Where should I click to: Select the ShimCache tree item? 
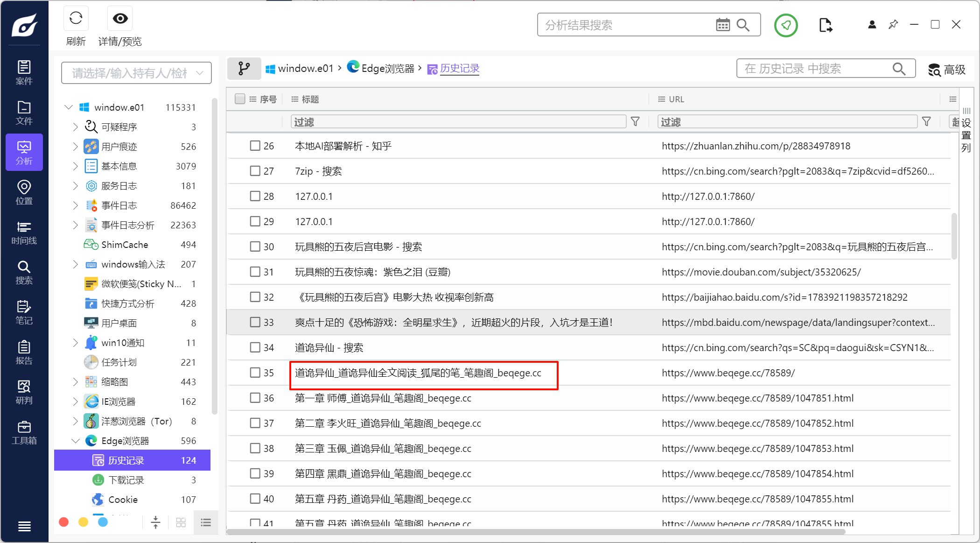point(132,245)
